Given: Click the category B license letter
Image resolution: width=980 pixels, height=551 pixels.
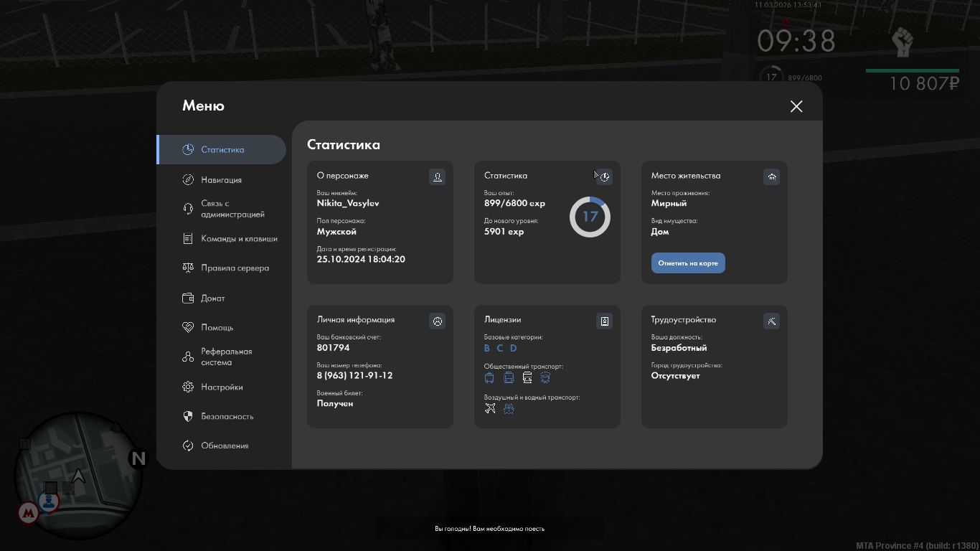Looking at the screenshot, I should click(486, 348).
